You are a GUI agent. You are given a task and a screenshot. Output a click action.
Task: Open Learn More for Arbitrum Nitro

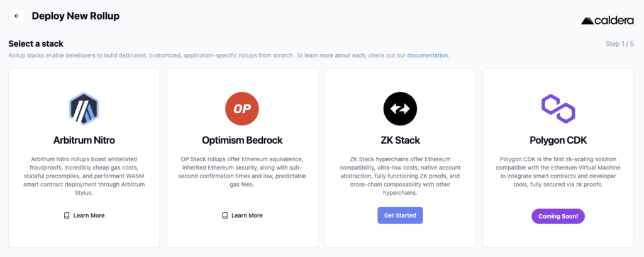(89, 215)
